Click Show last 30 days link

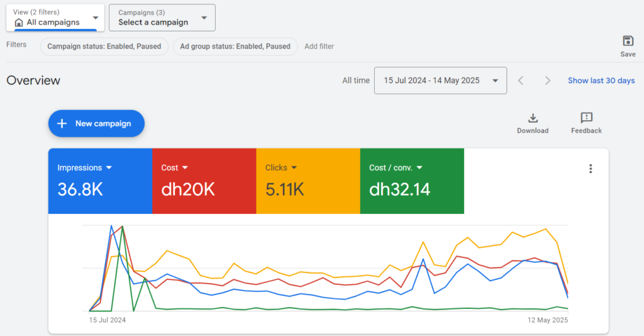(601, 81)
